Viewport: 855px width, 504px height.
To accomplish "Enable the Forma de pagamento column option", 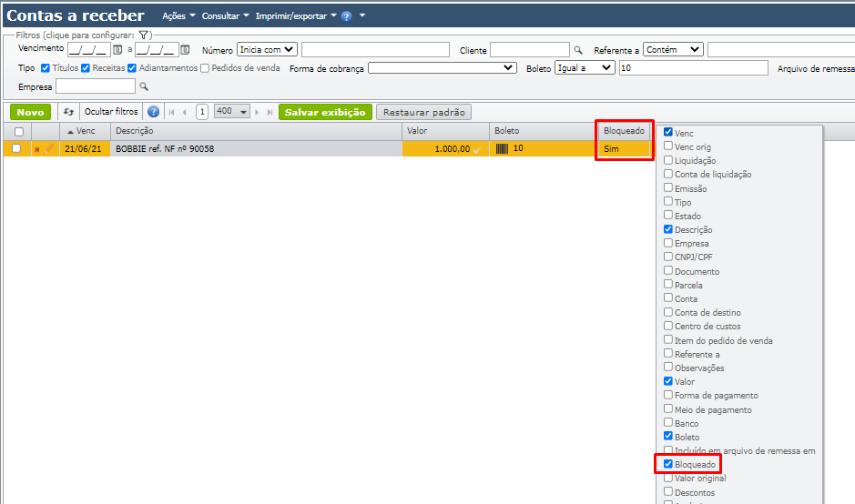I will (668, 395).
